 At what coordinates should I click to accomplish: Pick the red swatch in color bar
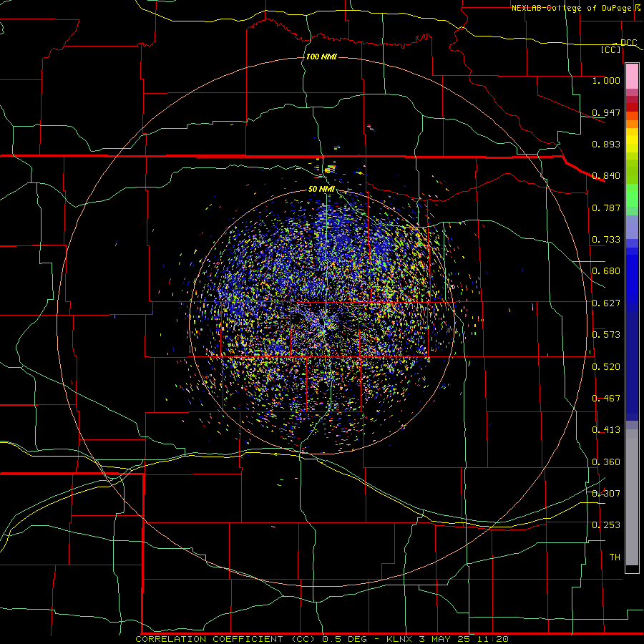coord(632,107)
